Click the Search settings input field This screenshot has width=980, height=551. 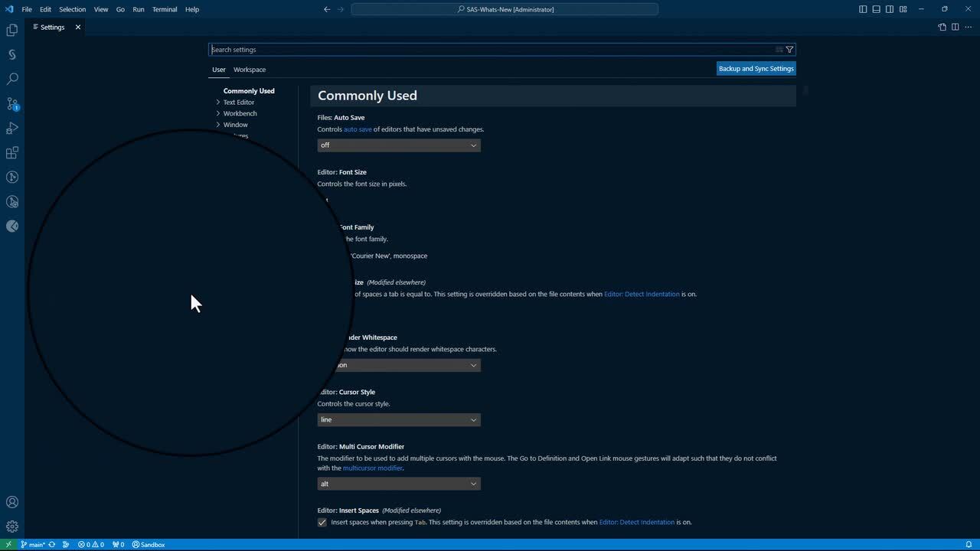tap(490, 50)
